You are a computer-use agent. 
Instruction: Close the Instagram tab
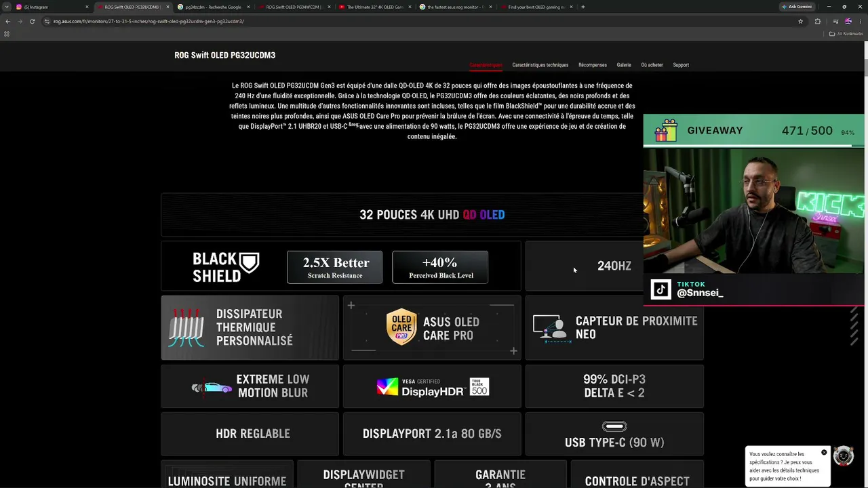pos(87,7)
